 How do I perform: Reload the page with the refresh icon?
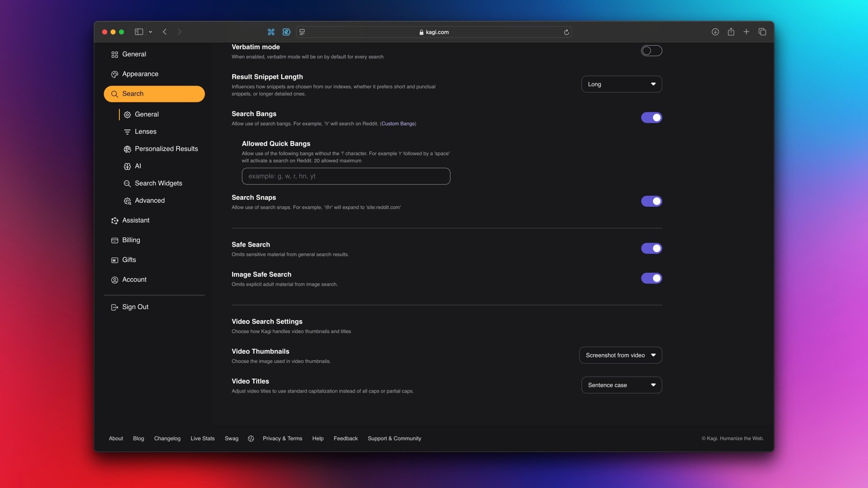coord(566,32)
